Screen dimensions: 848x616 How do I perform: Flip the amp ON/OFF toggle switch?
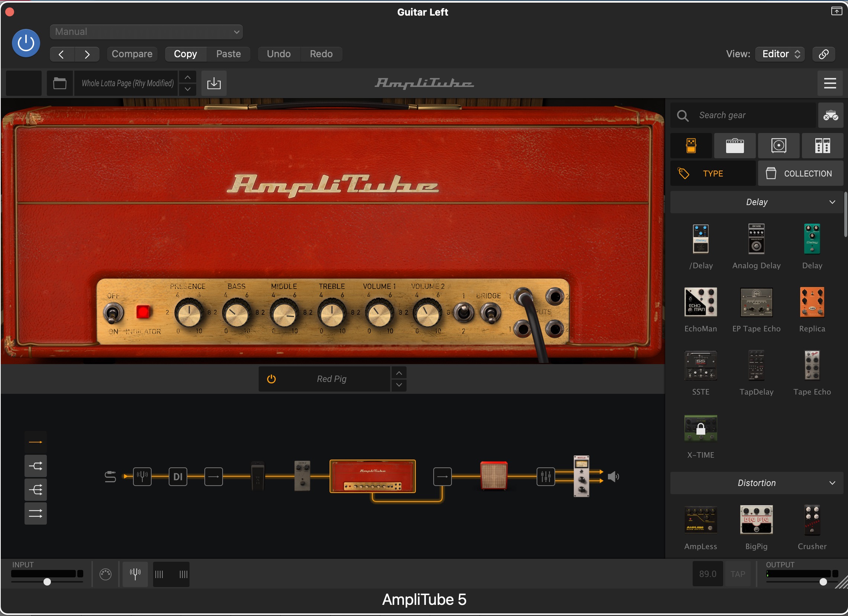pyautogui.click(x=113, y=313)
